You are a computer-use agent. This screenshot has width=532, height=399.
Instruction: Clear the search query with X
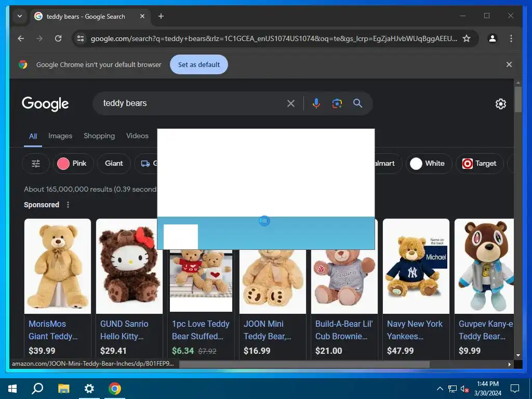pyautogui.click(x=291, y=103)
